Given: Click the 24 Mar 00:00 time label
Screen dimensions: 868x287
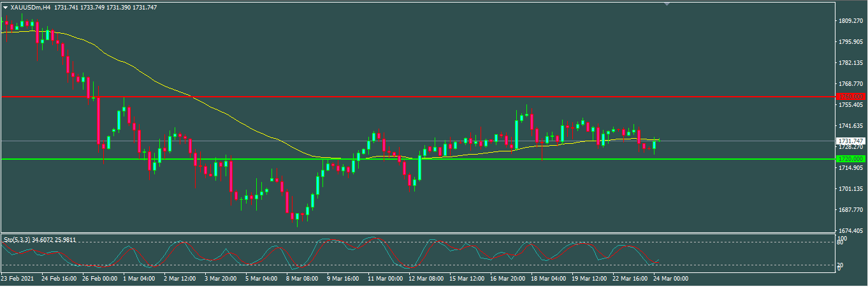Looking at the screenshot, I should [670, 279].
